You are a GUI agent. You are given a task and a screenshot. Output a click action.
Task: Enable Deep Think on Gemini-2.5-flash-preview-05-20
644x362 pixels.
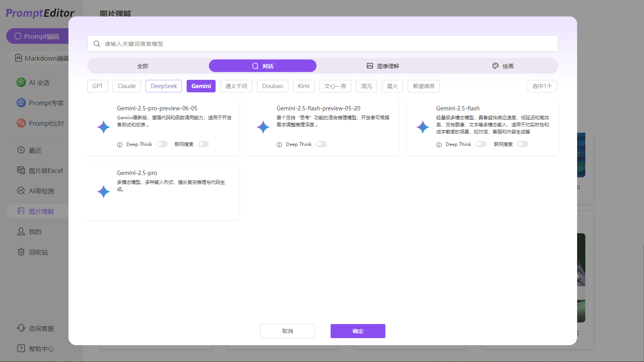[x=322, y=144]
